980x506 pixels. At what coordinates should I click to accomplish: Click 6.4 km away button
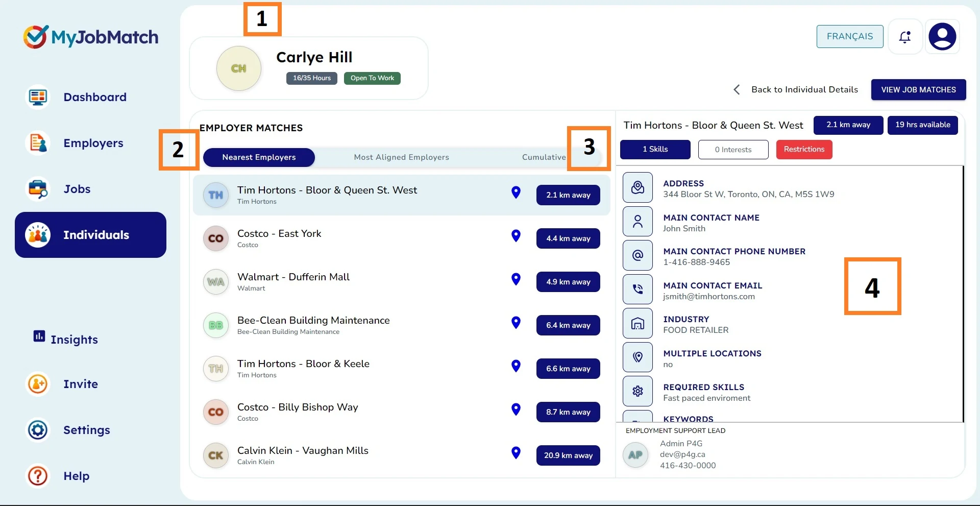click(x=568, y=325)
